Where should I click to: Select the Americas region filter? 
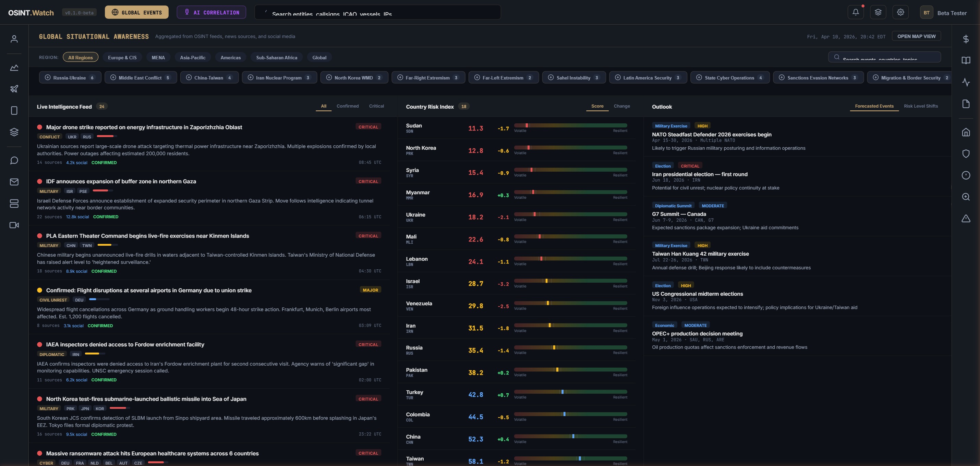[231, 58]
